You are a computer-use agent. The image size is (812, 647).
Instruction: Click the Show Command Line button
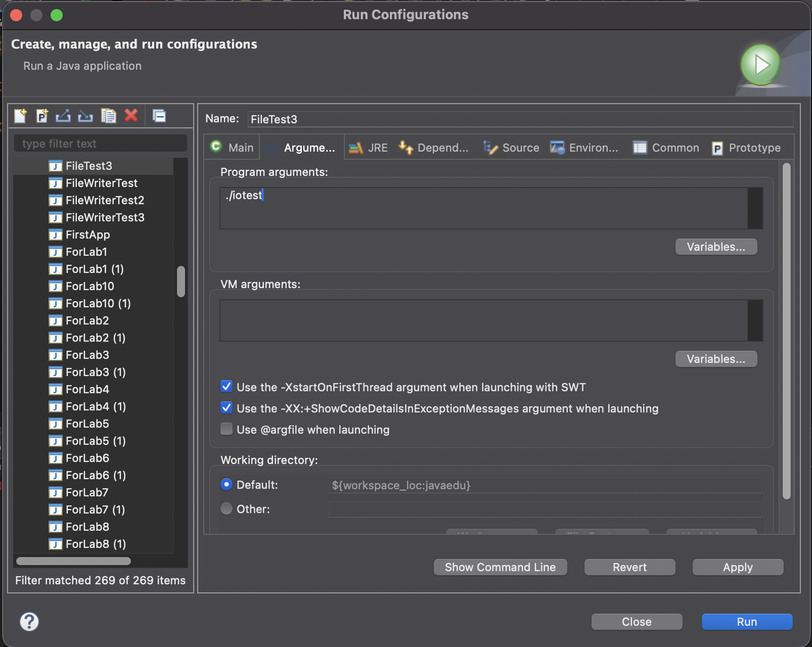point(500,567)
